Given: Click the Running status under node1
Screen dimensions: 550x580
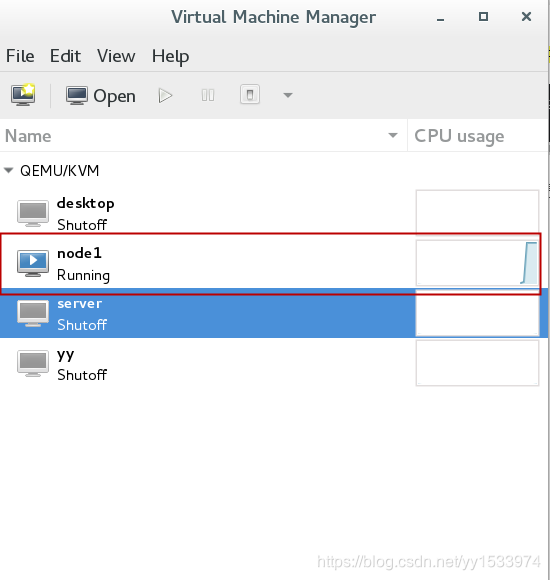Looking at the screenshot, I should click(84, 275).
